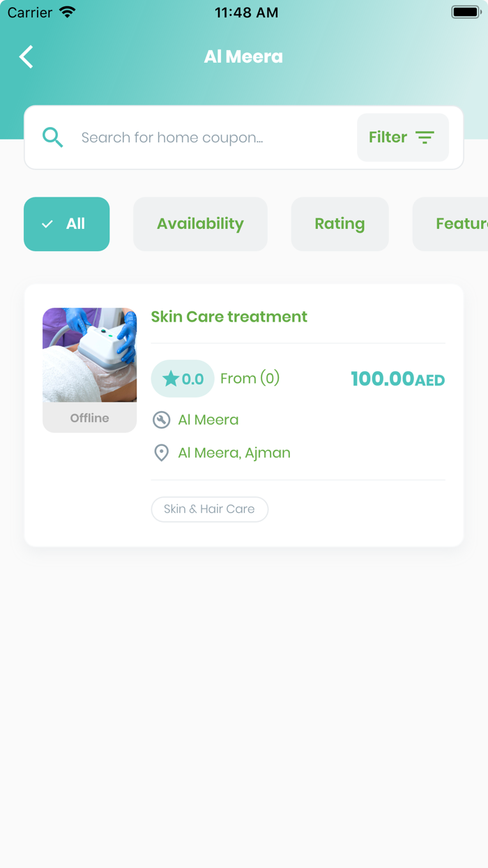Tap the back arrow in the header

pyautogui.click(x=26, y=57)
